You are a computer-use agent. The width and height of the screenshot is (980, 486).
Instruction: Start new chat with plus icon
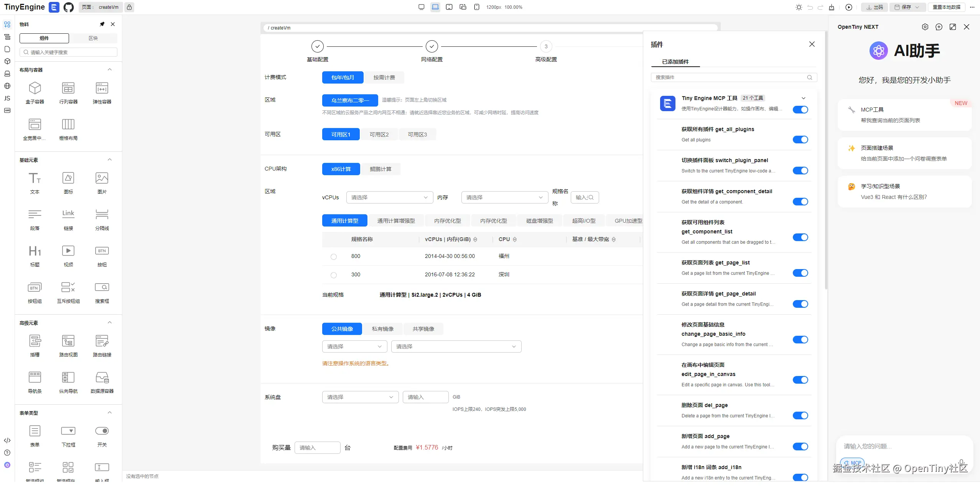[939, 27]
